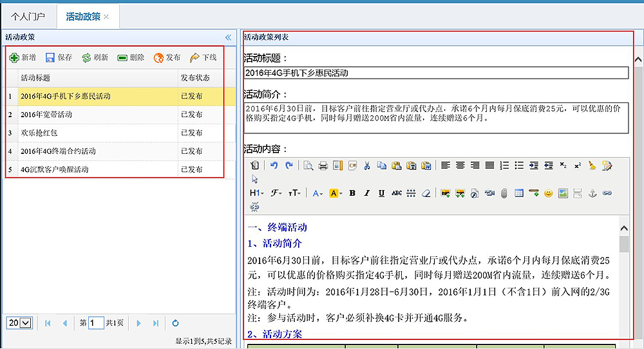This screenshot has height=349, width=644.
Task: Go to the last page
Action: (x=156, y=323)
